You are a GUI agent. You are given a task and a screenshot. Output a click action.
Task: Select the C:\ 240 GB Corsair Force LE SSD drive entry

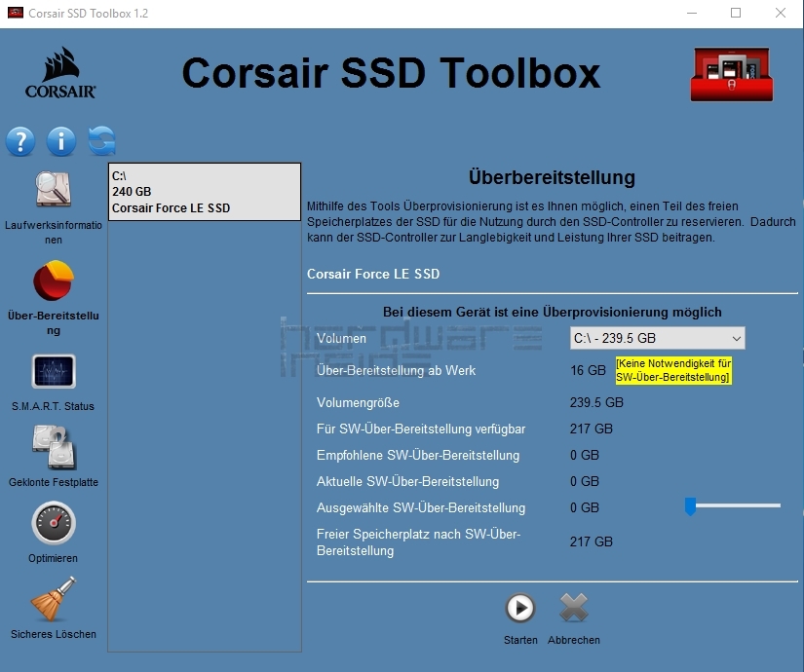pyautogui.click(x=204, y=192)
